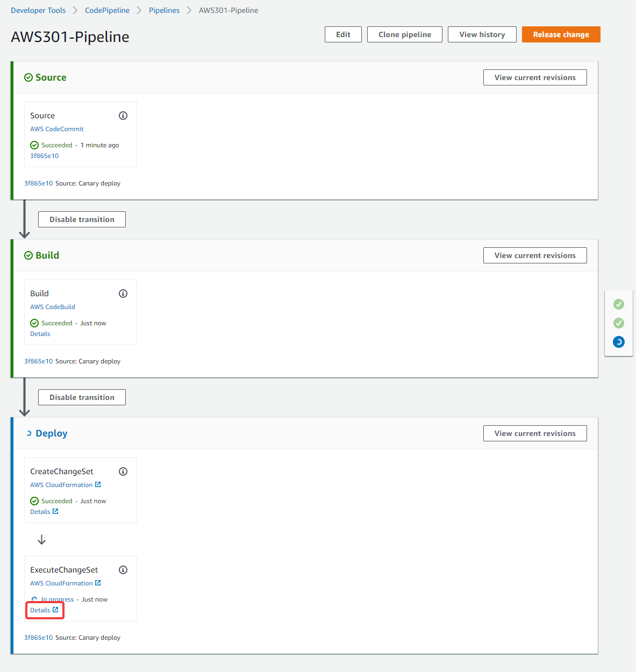View current revisions for the Build stage
Image resolution: width=636 pixels, height=672 pixels.
click(535, 255)
